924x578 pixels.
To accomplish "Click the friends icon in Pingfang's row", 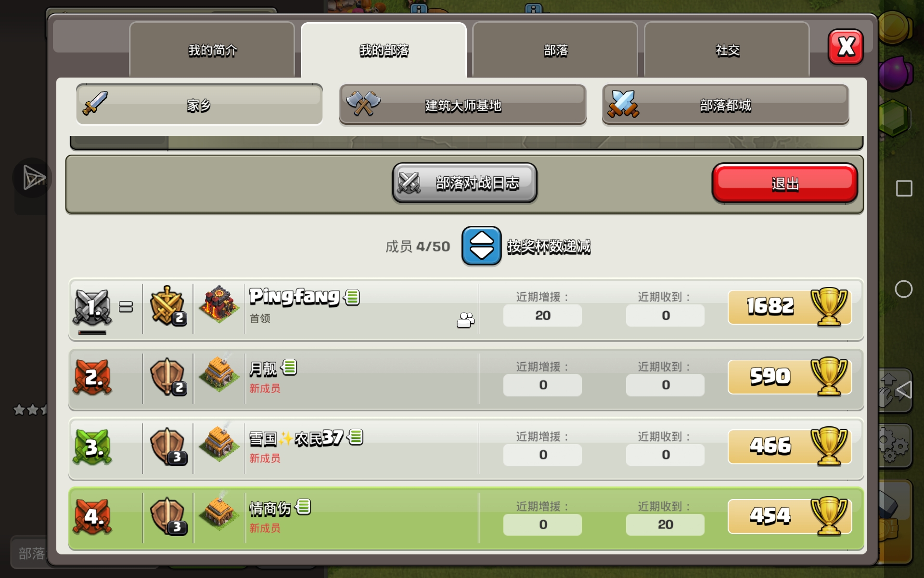I will coord(465,320).
